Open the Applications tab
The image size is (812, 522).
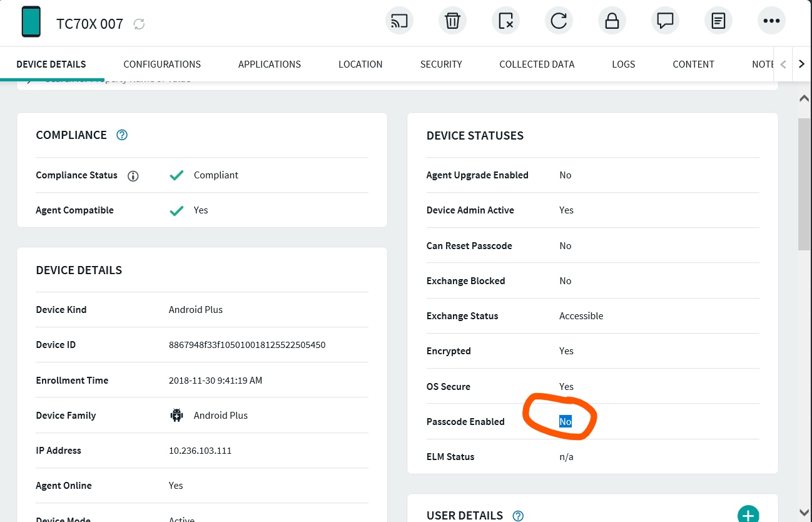click(x=269, y=64)
